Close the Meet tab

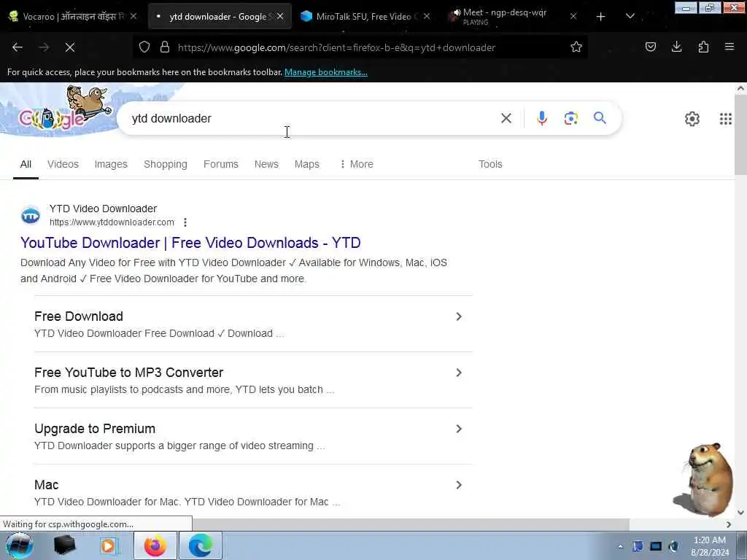point(573,16)
